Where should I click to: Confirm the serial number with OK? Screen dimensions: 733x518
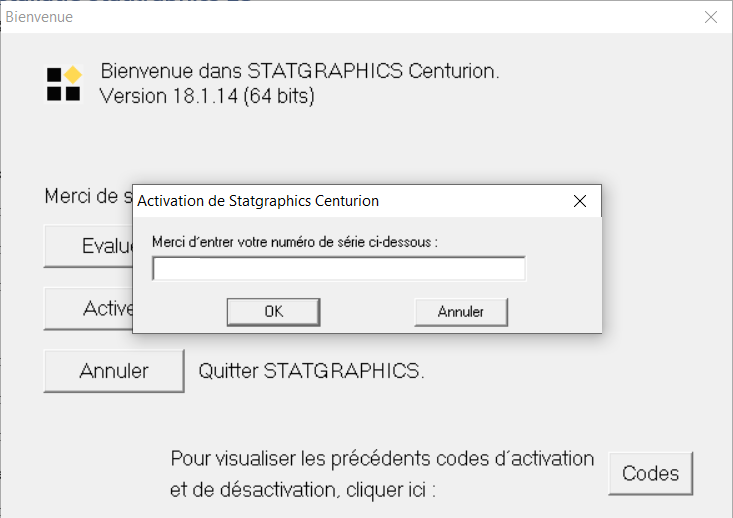click(x=273, y=312)
